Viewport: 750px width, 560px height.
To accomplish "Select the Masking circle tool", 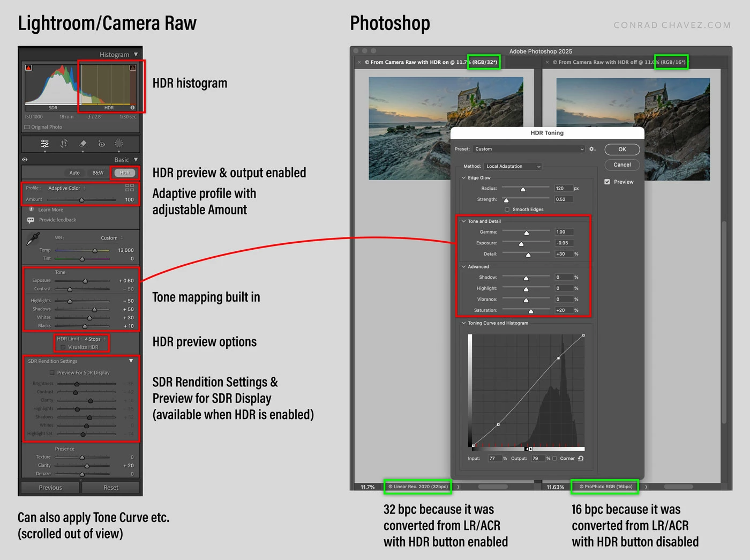I will coord(119,144).
